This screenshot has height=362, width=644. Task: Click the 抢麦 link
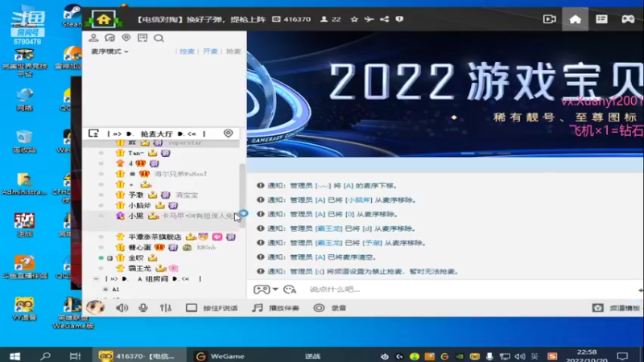233,51
